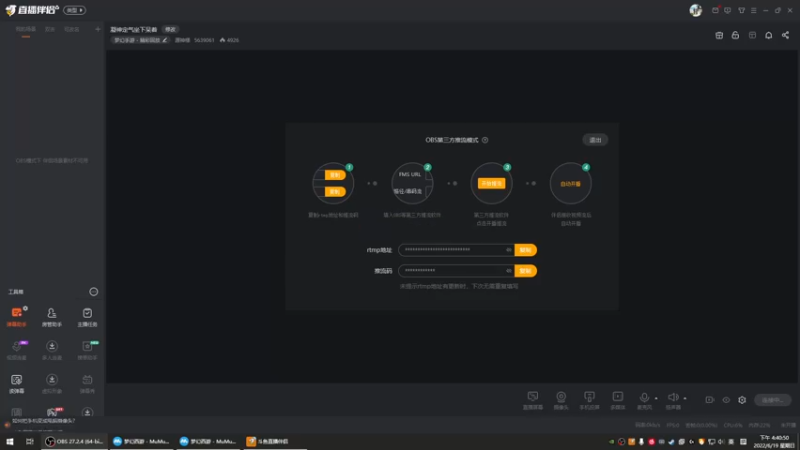Open the skin shirt icon in title bar
The height and width of the screenshot is (450, 800).
coord(741,10)
